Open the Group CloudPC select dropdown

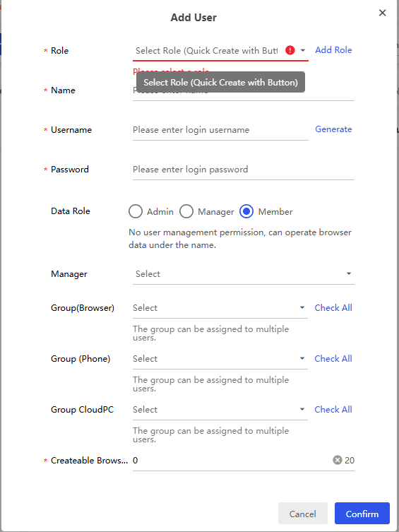click(220, 410)
